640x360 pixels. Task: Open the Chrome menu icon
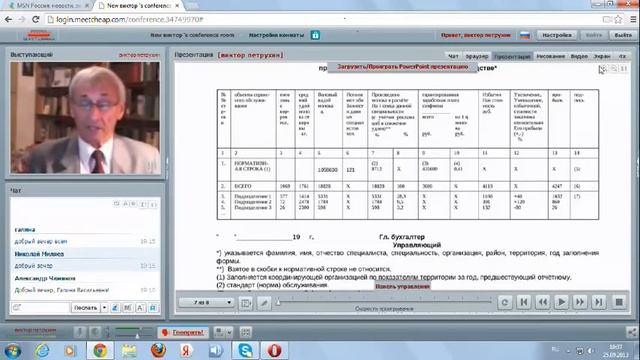pos(633,19)
